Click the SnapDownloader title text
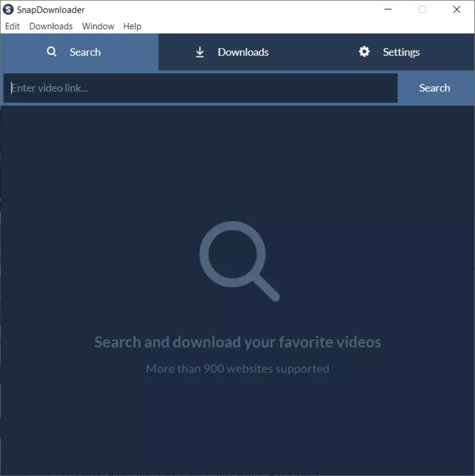Viewport: 475px width, 476px height. click(51, 10)
